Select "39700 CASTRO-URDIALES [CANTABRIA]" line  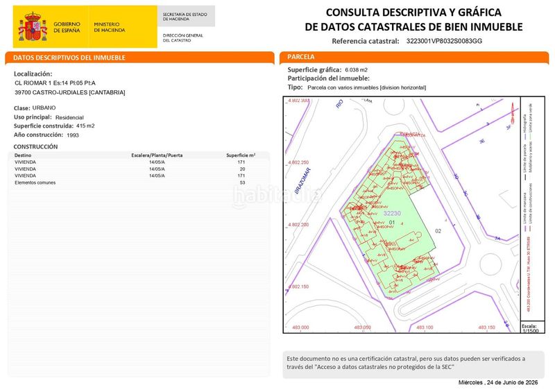(x=70, y=92)
